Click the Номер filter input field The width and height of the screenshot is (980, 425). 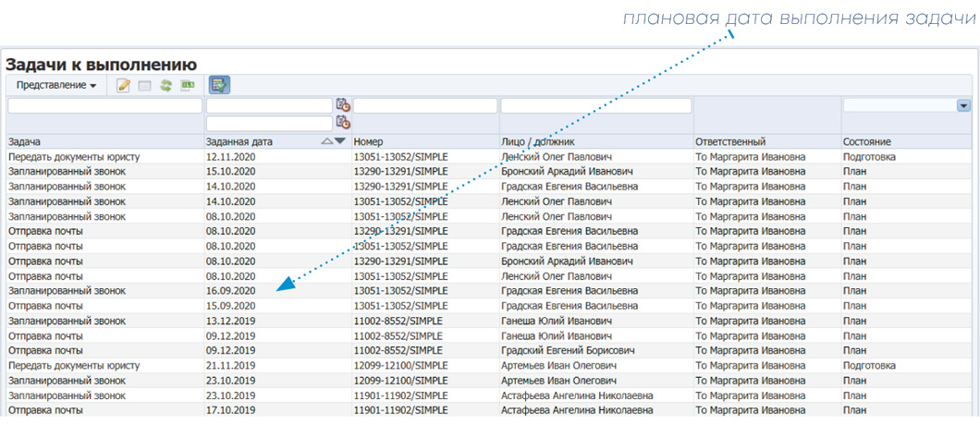[x=425, y=106]
